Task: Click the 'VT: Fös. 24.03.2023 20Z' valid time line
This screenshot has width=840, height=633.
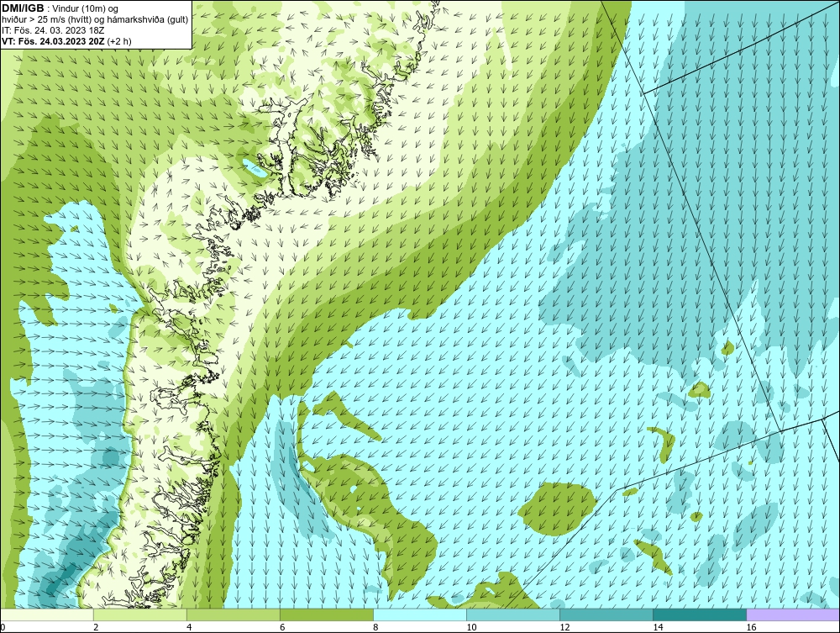Action: [54, 40]
